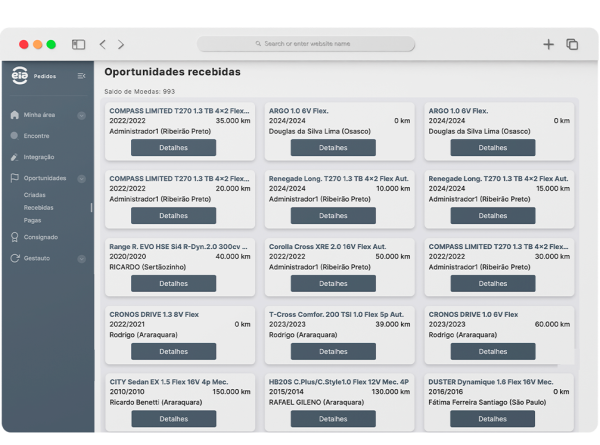The height and width of the screenshot is (445, 600).
Task: Click 150.000 km mileage value
Action: point(232,392)
